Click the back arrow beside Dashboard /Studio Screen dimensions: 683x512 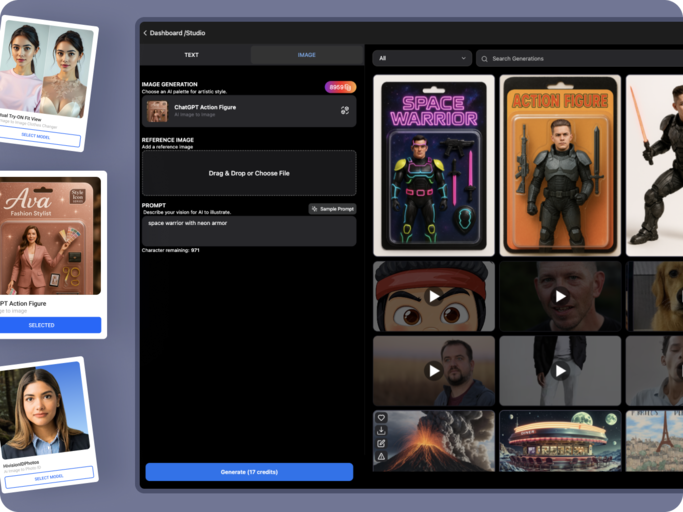[145, 33]
